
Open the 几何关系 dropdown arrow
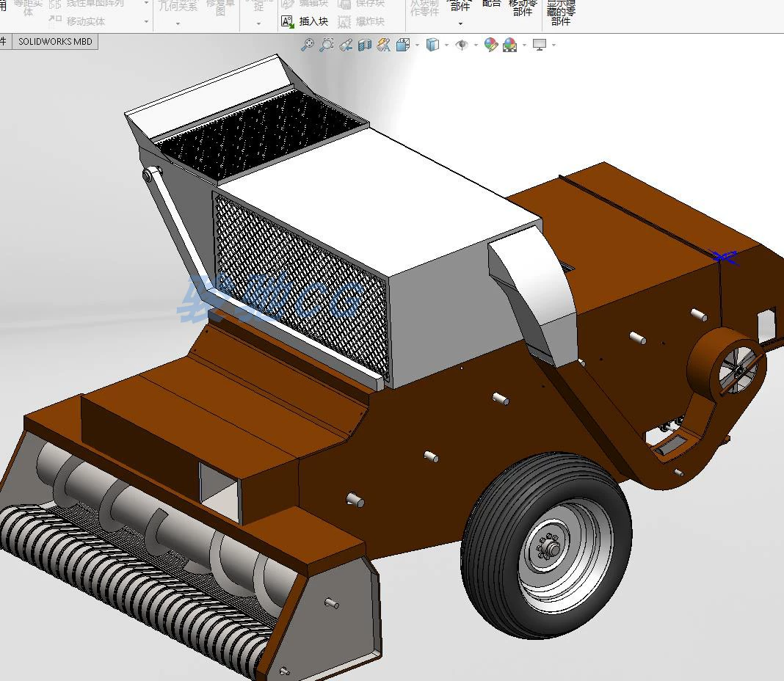(178, 23)
